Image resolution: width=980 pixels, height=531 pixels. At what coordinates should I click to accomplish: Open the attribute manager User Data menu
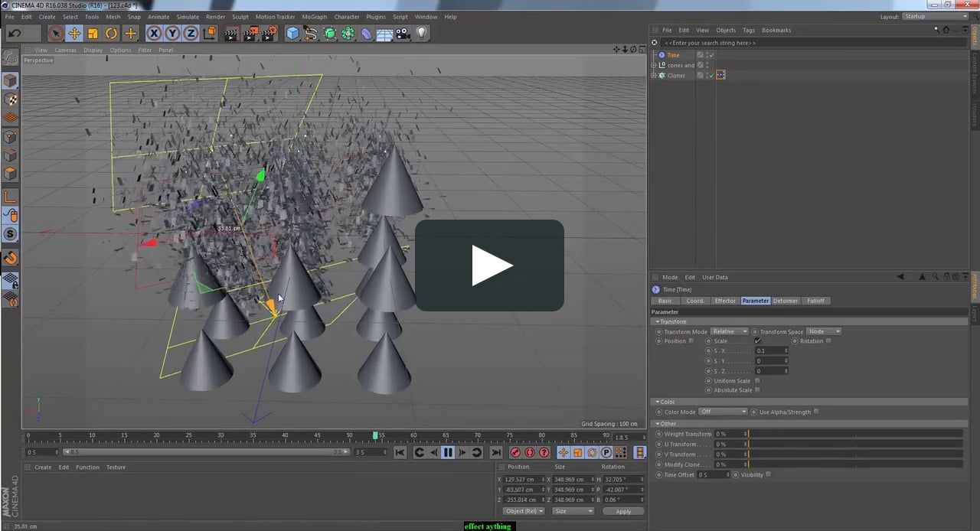[715, 277]
